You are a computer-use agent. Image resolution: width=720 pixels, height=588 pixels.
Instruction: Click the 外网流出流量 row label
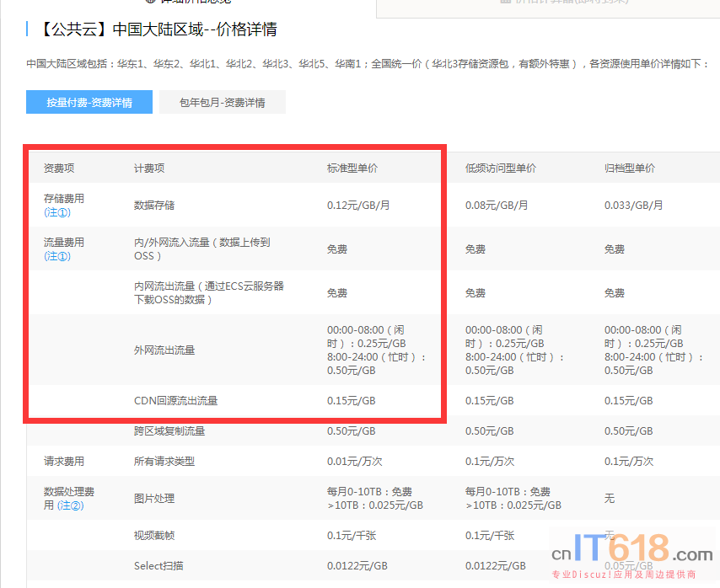tap(164, 350)
